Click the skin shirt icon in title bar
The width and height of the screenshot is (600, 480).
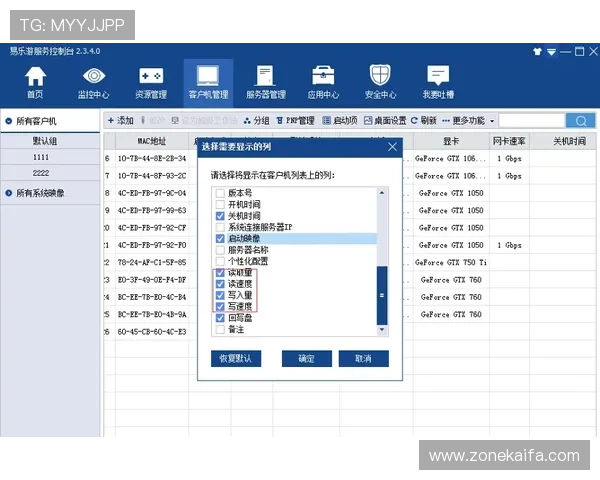pyautogui.click(x=537, y=51)
